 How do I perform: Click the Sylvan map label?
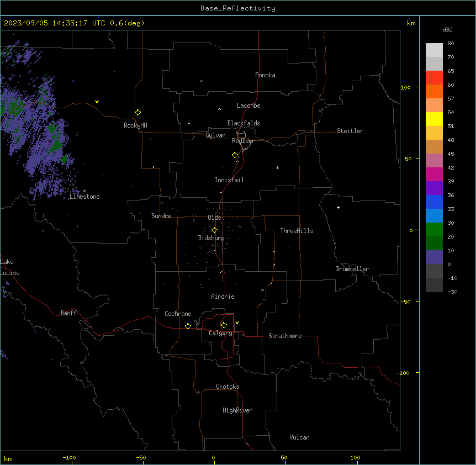tap(215, 135)
